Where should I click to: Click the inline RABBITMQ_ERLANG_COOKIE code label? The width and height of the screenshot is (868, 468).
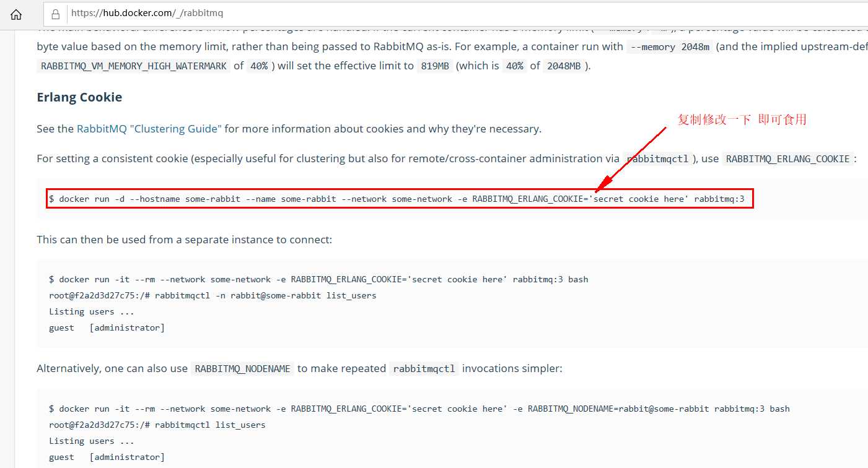pyautogui.click(x=787, y=159)
